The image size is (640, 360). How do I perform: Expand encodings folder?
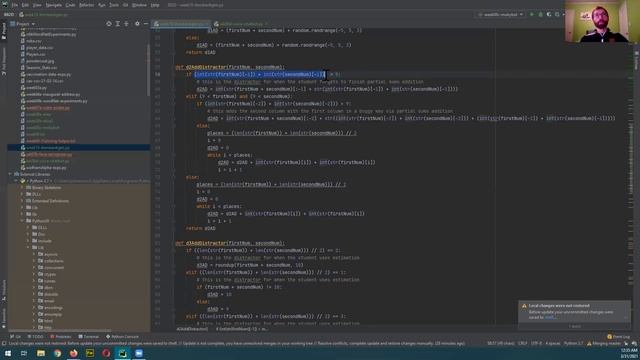[34, 308]
